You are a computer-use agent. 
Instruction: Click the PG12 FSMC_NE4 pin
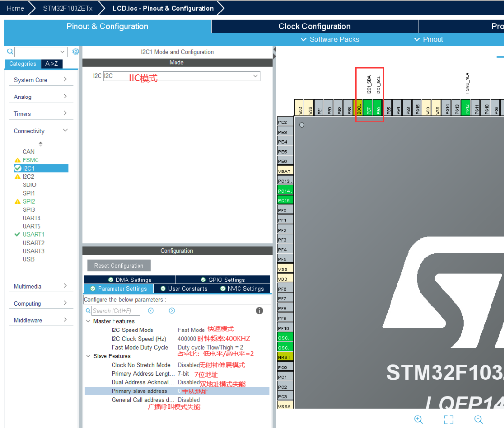(466, 108)
